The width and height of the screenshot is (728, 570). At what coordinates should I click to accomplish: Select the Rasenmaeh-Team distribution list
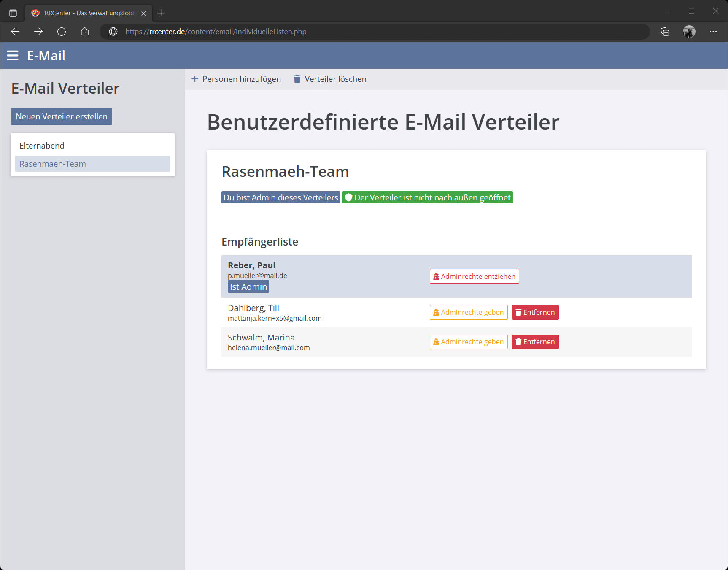[52, 164]
